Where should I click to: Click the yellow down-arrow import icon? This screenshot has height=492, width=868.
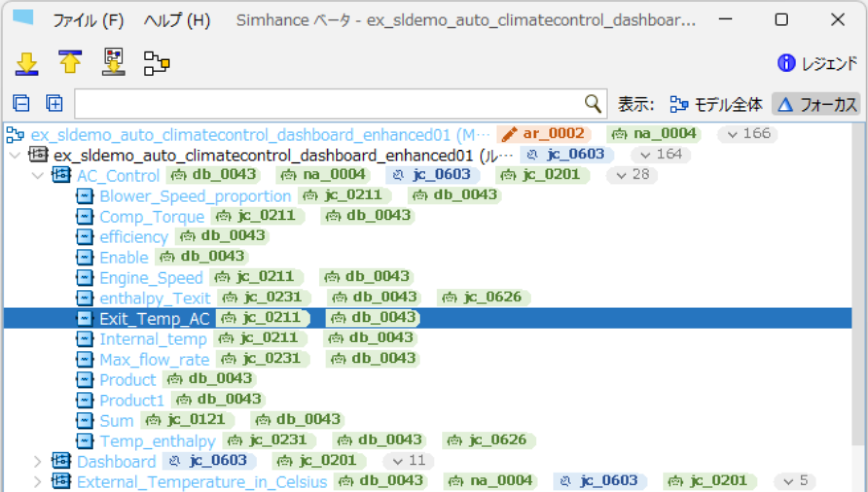[27, 63]
